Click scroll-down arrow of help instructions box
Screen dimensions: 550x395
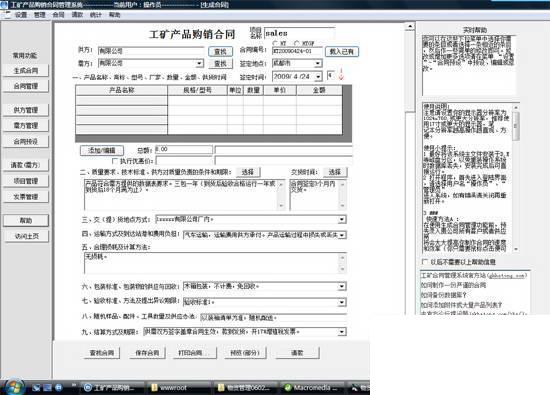516,249
